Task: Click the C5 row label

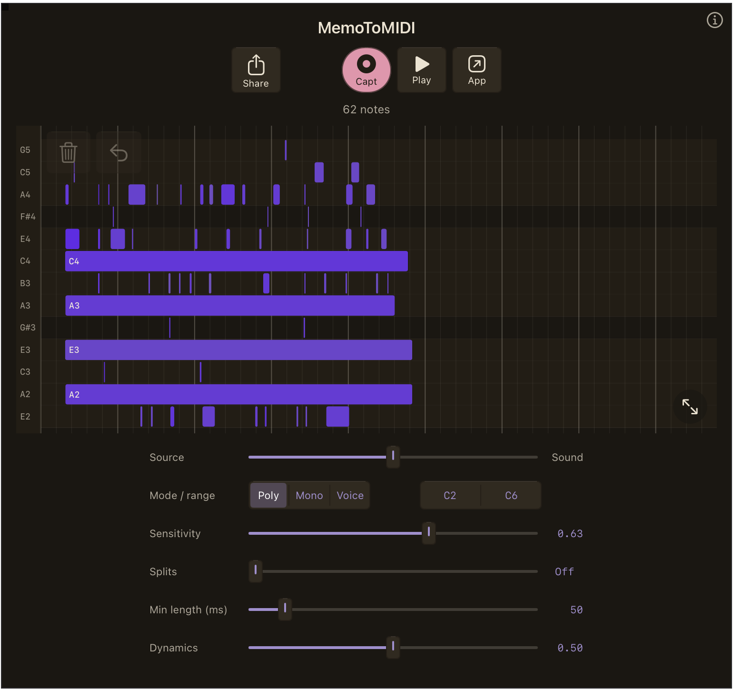Action: pyautogui.click(x=25, y=172)
